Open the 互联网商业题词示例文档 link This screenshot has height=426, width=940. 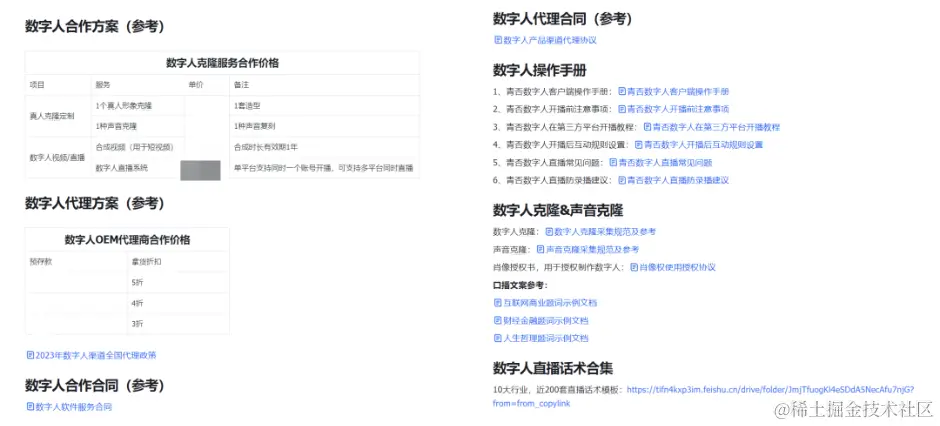coord(545,303)
